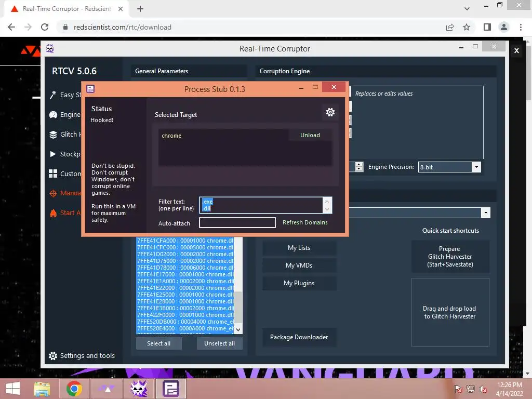Click the Process Stub taskbar icon
This screenshot has height=399, width=532.
pos(170,389)
